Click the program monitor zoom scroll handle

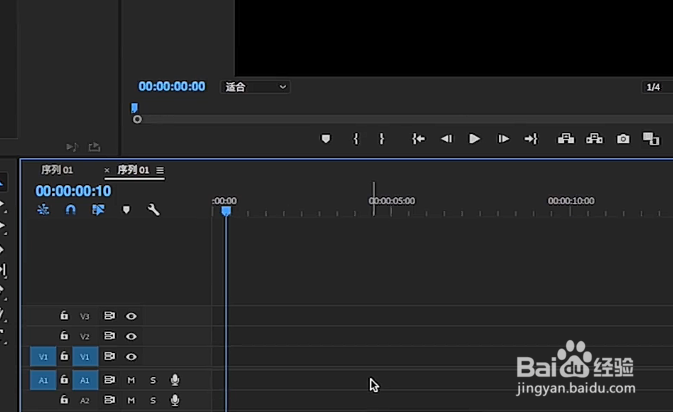tap(137, 119)
